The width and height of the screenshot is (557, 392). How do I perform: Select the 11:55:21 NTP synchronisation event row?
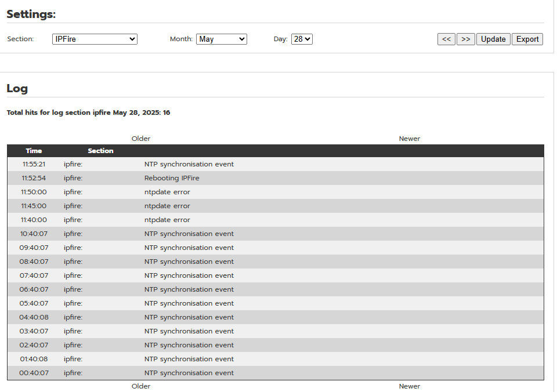tap(276, 164)
